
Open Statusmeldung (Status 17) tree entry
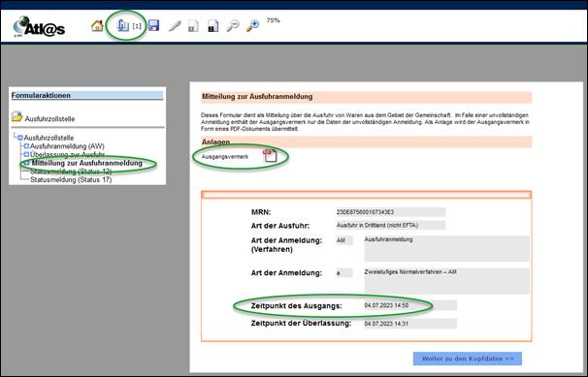click(71, 179)
